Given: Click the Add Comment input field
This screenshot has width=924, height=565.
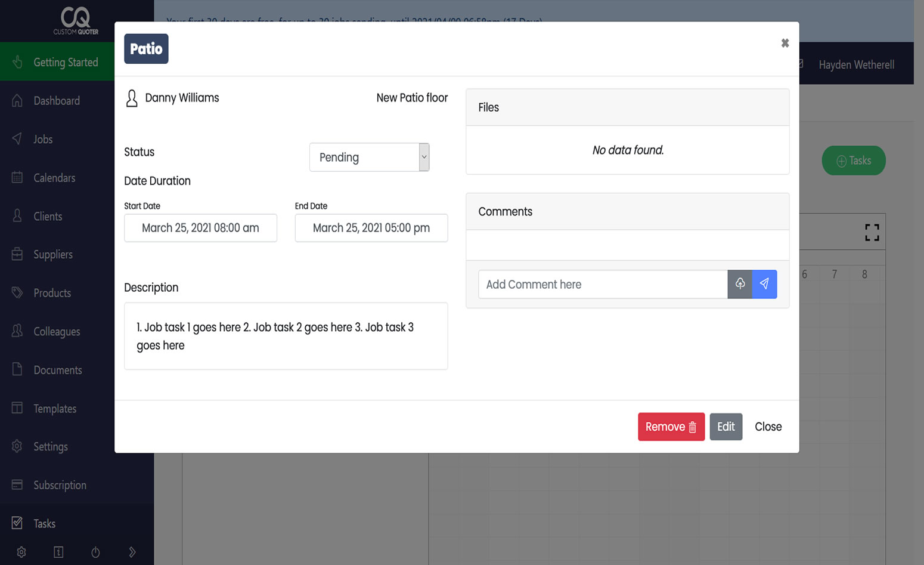Looking at the screenshot, I should (602, 284).
